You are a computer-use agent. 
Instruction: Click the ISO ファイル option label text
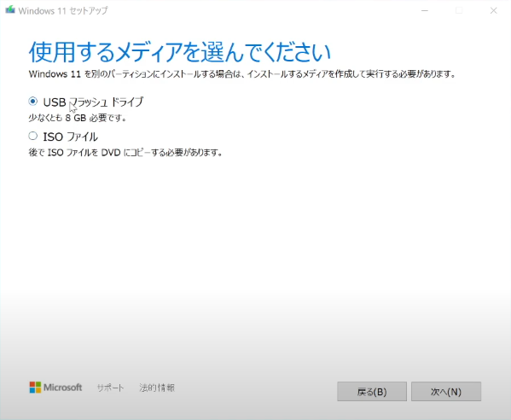pyautogui.click(x=71, y=137)
